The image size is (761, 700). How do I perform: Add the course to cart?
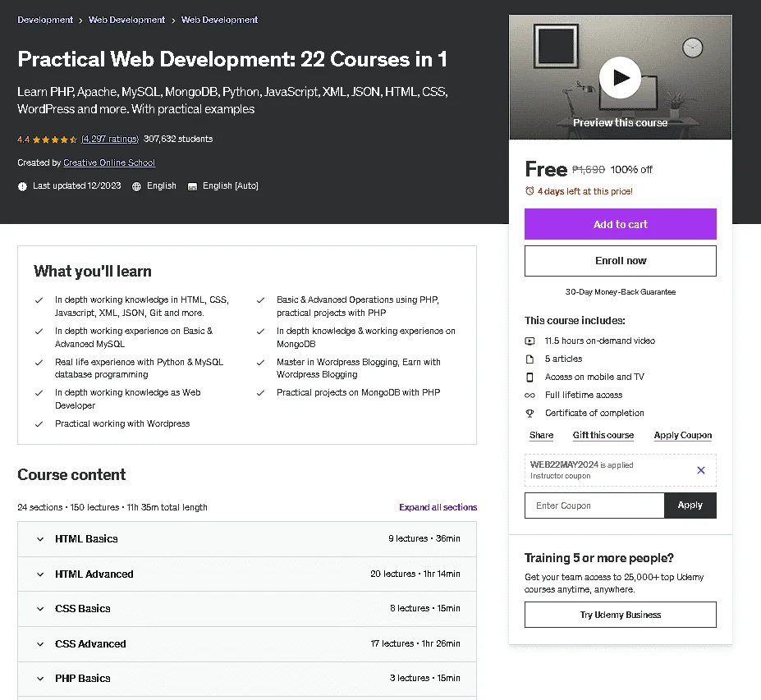(x=621, y=224)
